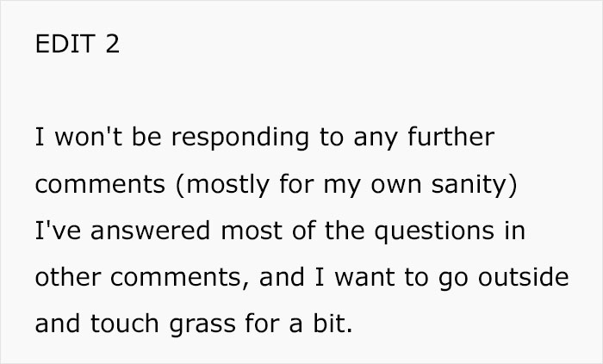Click the words 'I won't' at paragraph start
This screenshot has width=603, height=364.
[67, 138]
